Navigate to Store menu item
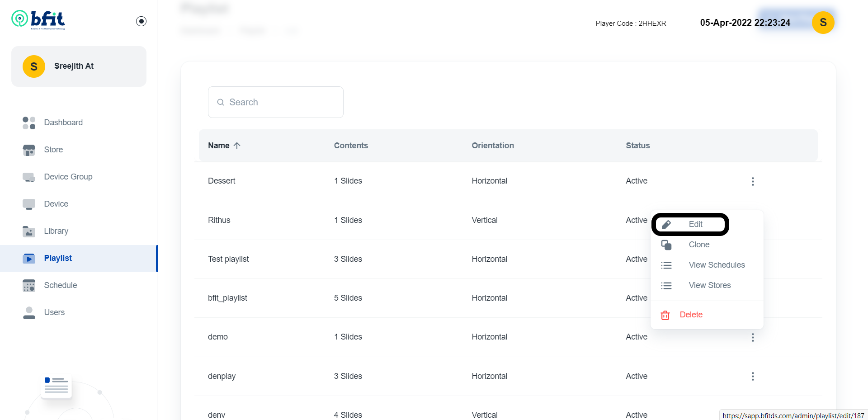868x420 pixels. click(53, 150)
